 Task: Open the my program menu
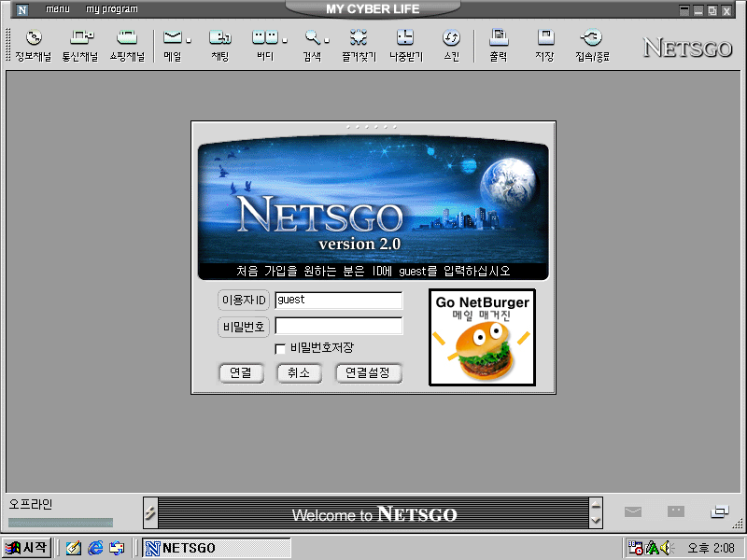point(111,9)
